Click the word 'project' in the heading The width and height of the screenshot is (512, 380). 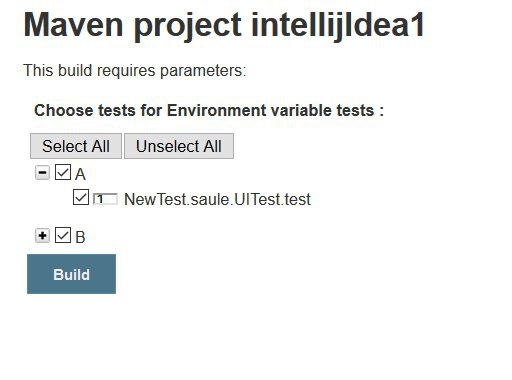click(188, 26)
